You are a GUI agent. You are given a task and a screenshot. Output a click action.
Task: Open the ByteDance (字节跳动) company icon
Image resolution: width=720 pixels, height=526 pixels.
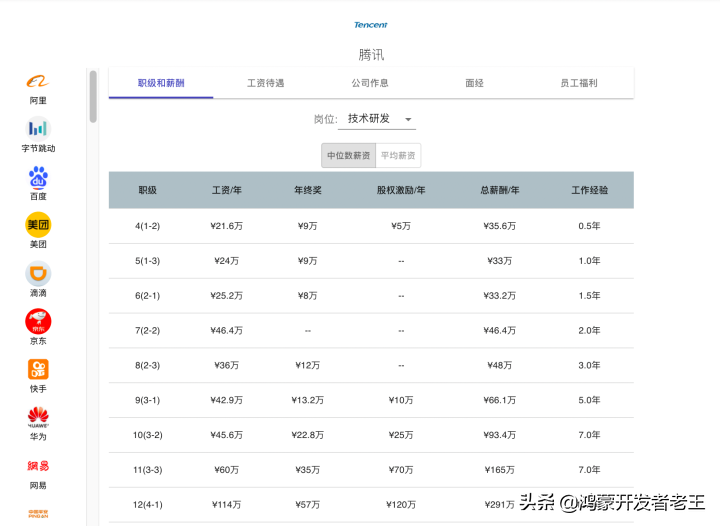[38, 129]
